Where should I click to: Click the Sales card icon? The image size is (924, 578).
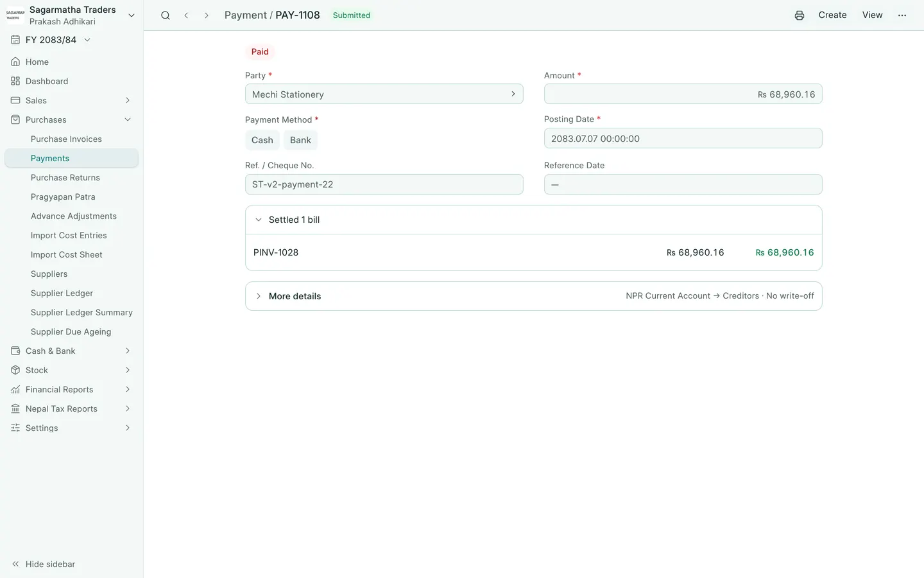tap(15, 101)
